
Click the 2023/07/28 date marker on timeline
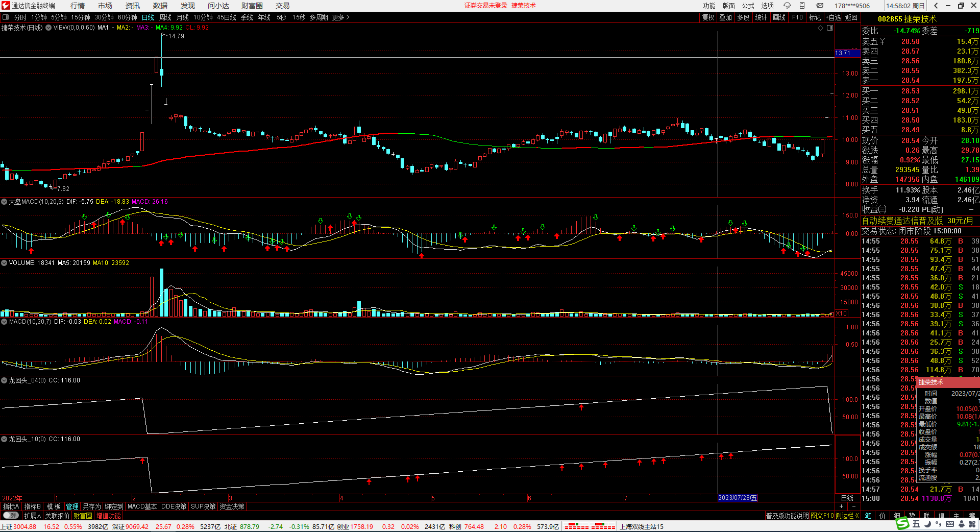[738, 498]
